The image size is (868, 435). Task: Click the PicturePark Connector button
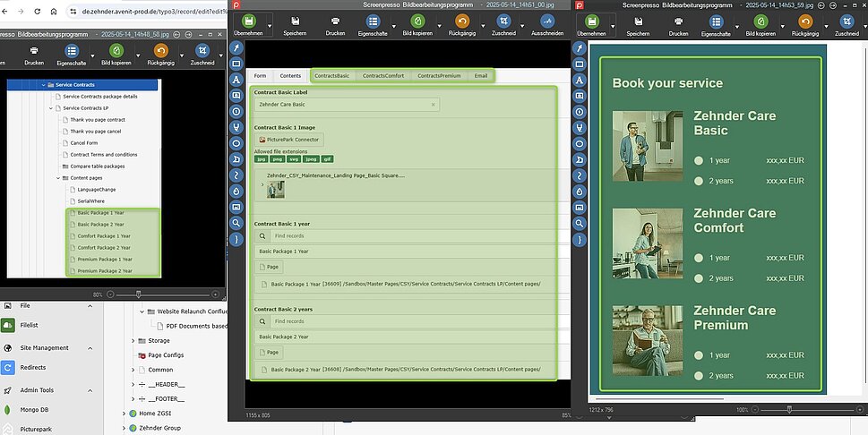288,140
